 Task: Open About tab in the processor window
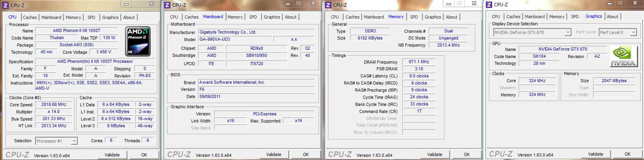pos(129,17)
